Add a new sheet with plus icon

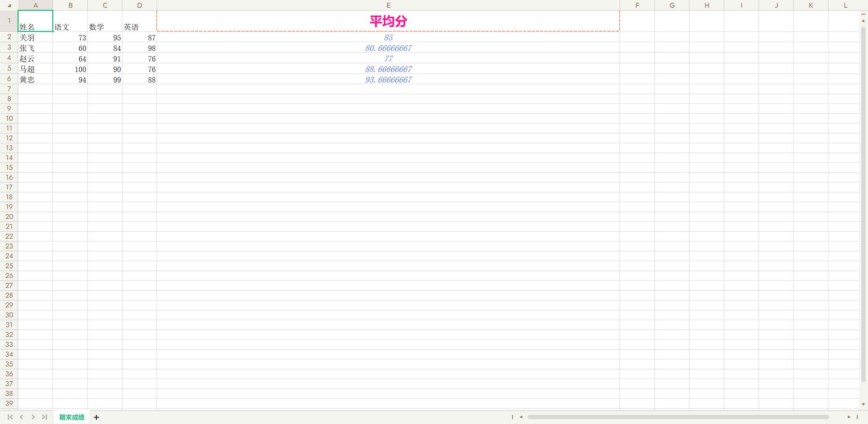pos(96,417)
